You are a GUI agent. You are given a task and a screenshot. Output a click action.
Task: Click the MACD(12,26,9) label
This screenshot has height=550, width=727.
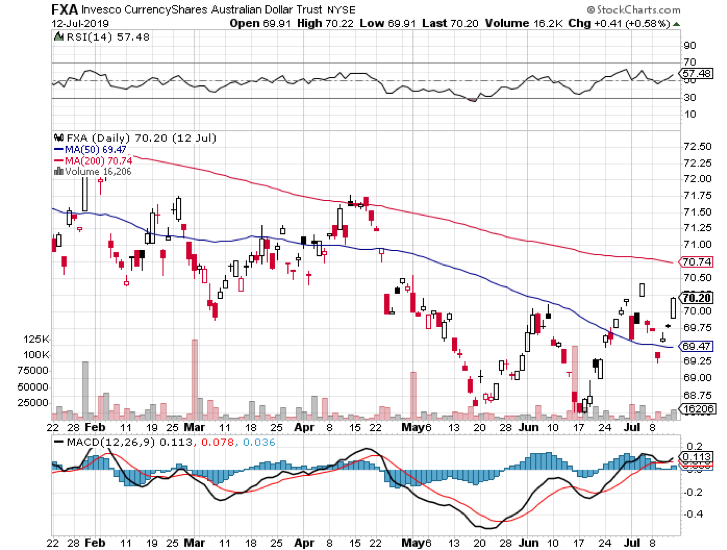point(111,442)
